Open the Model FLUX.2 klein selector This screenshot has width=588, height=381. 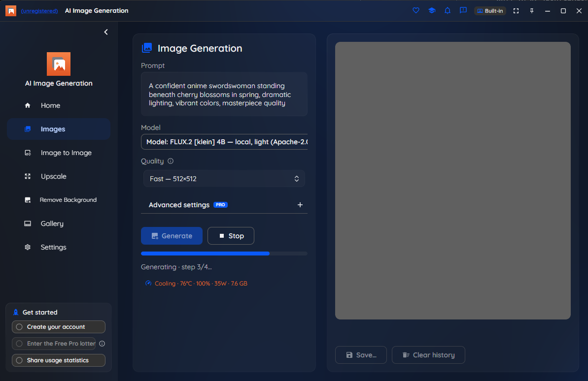pos(224,142)
